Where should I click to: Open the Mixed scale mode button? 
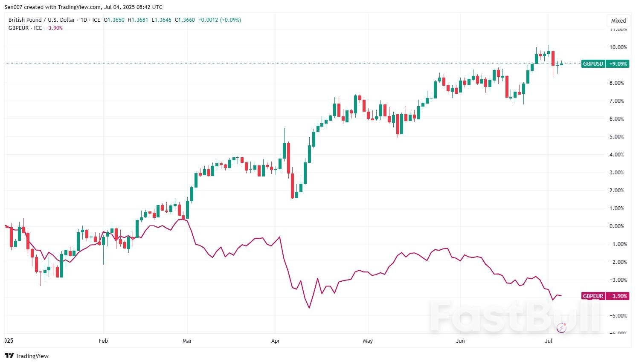pyautogui.click(x=618, y=20)
